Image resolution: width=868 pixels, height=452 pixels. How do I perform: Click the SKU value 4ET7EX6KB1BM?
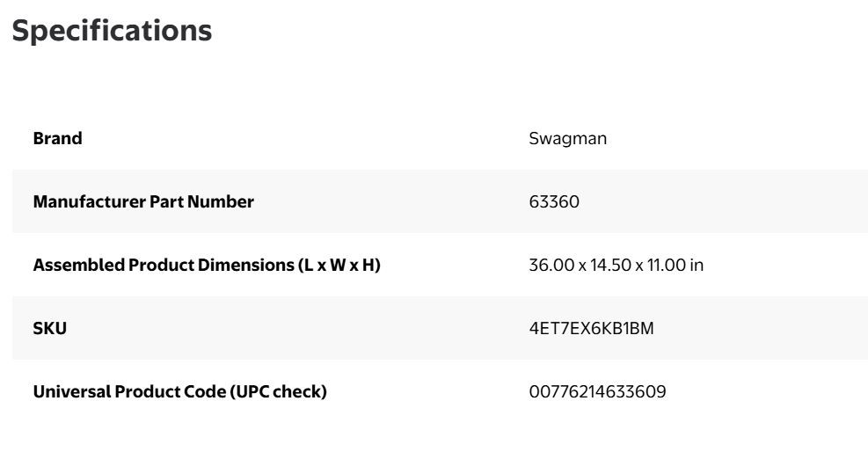pyautogui.click(x=591, y=329)
